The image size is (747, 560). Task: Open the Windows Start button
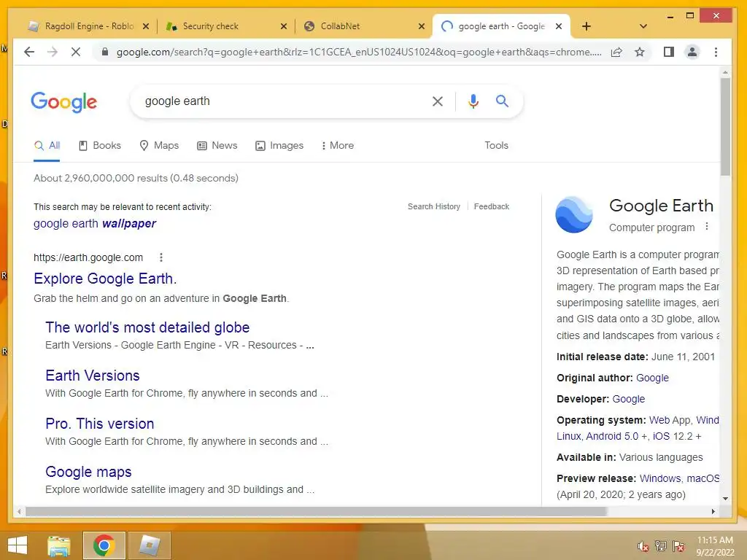[x=18, y=545]
